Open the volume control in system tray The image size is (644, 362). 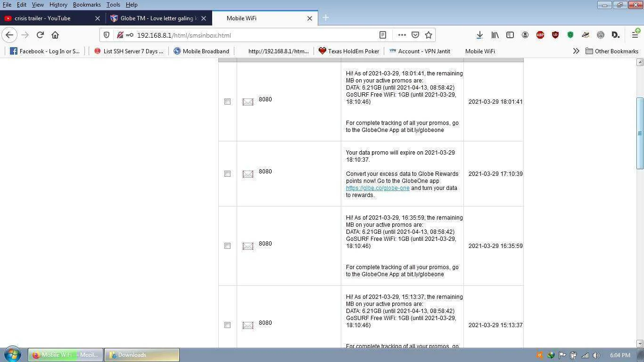[596, 355]
